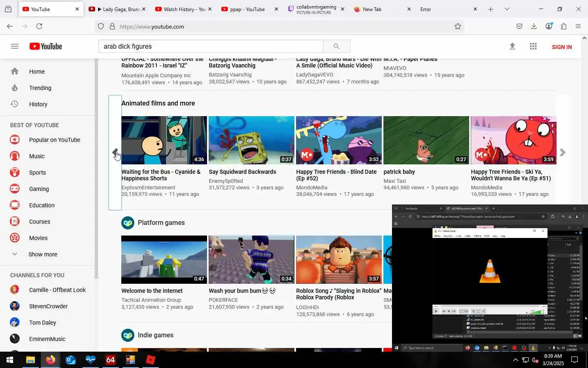
Task: Open the tracking protection shield icon
Action: click(101, 27)
